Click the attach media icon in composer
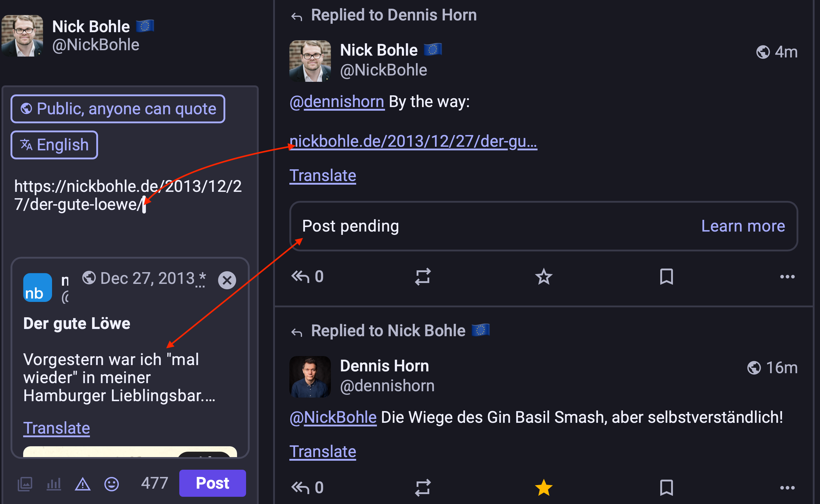Image resolution: width=820 pixels, height=504 pixels. tap(25, 484)
